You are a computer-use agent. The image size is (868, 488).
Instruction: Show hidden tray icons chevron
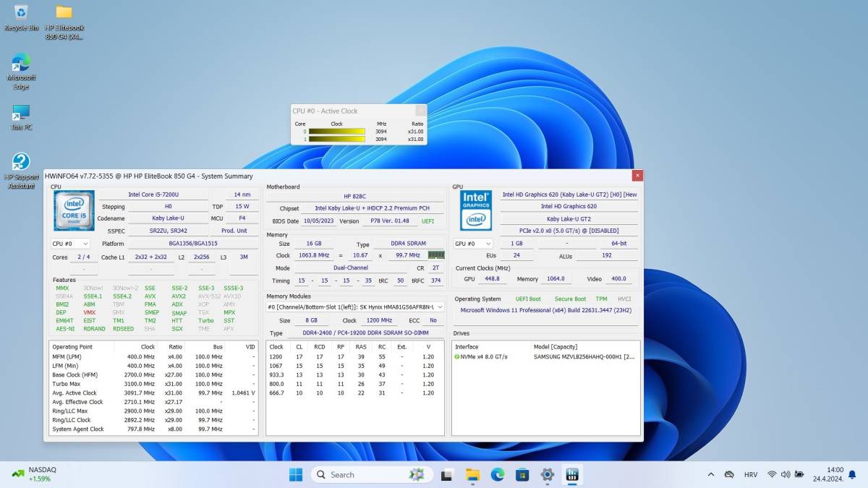point(711,474)
